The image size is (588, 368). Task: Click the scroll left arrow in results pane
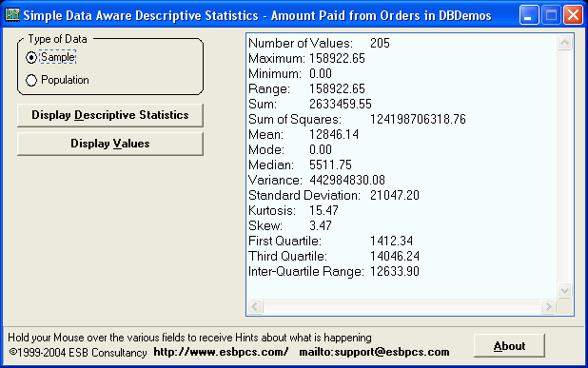coord(255,307)
